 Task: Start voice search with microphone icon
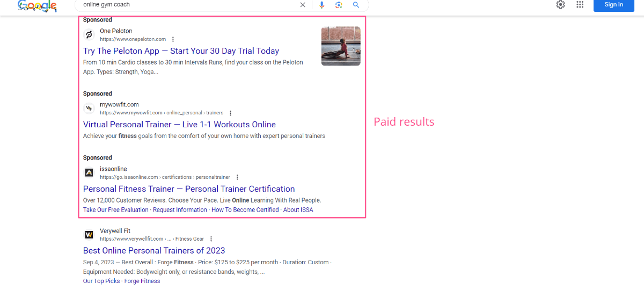[x=322, y=5]
